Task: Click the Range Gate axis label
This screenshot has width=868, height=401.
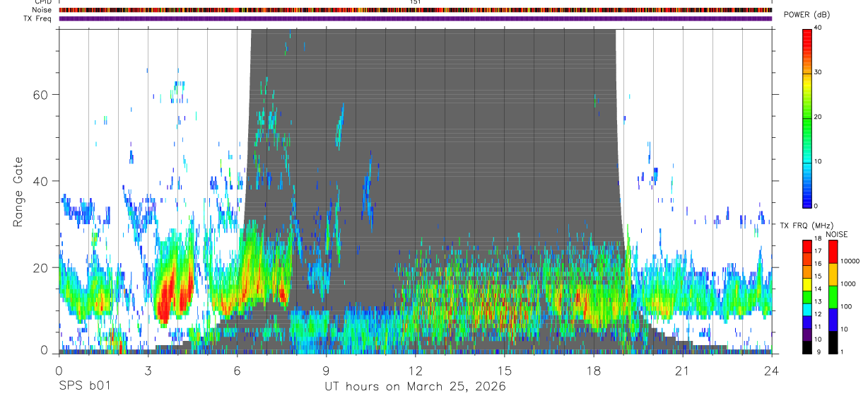Action: [18, 193]
